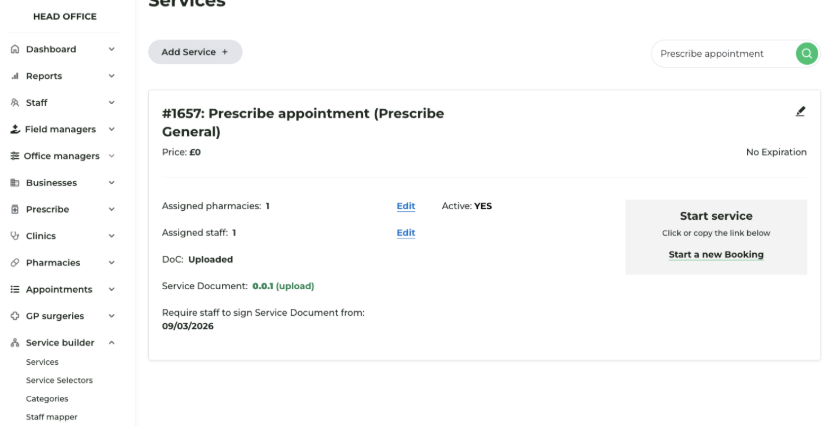
Task: Click the Clinics stethoscope icon
Action: pyautogui.click(x=15, y=236)
